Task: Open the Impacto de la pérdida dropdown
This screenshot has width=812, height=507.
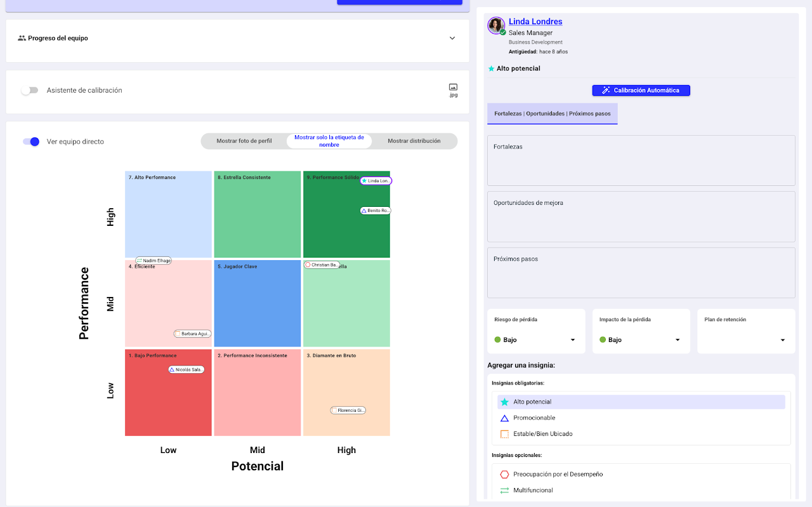Action: [641, 340]
